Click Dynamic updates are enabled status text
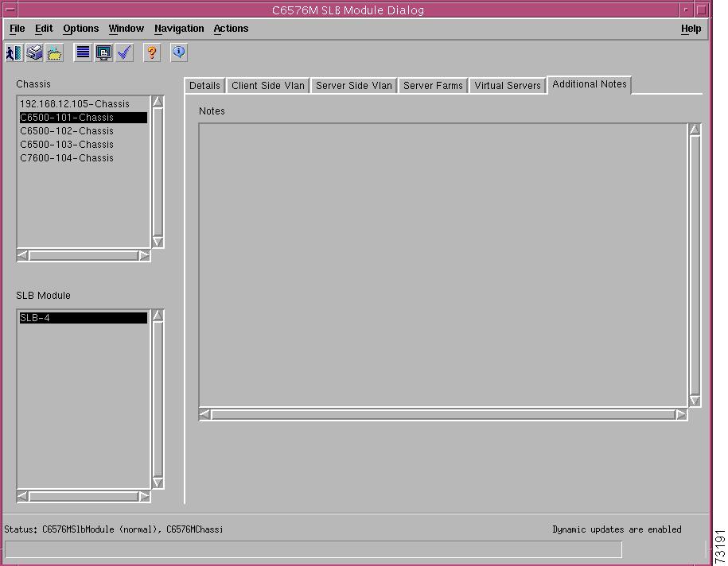728x566 pixels. pos(617,529)
